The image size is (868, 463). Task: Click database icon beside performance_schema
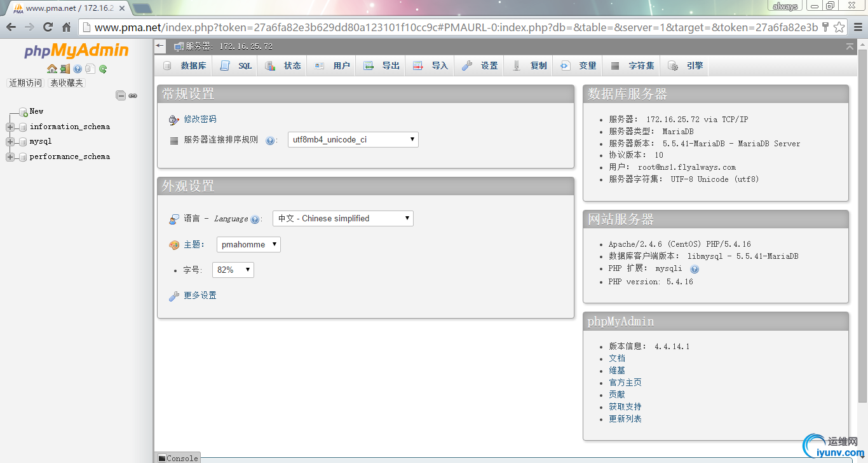23,157
